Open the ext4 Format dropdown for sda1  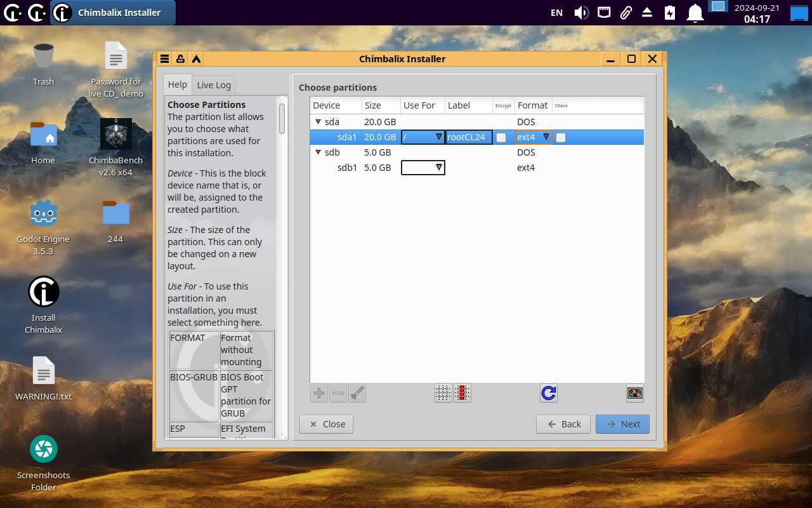[533, 137]
